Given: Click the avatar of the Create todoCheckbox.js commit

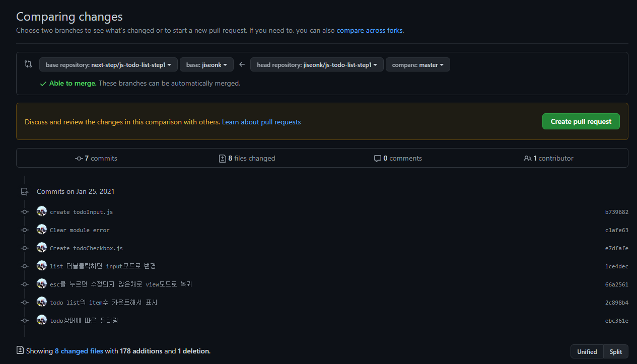Looking at the screenshot, I should [x=42, y=248].
